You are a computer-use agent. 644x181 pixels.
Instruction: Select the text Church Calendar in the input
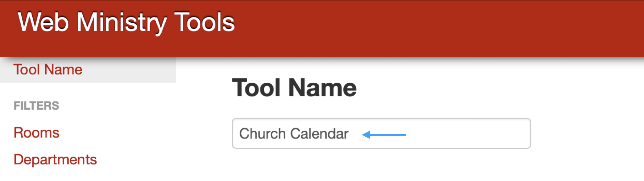click(x=294, y=134)
